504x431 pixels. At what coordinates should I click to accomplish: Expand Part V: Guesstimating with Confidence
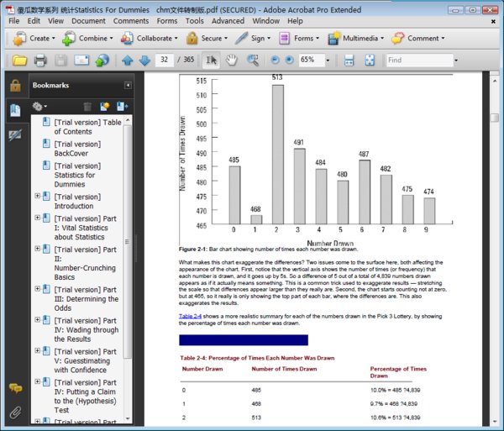37,350
